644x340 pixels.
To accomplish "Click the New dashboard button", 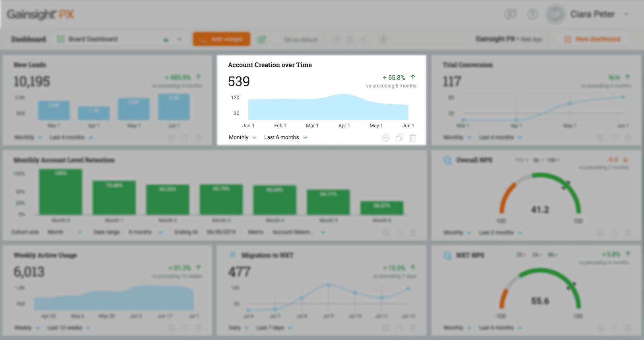I will (x=592, y=39).
